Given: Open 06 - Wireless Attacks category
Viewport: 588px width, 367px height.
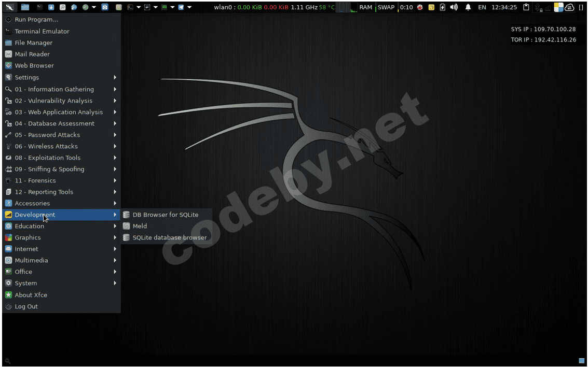Looking at the screenshot, I should coord(62,146).
